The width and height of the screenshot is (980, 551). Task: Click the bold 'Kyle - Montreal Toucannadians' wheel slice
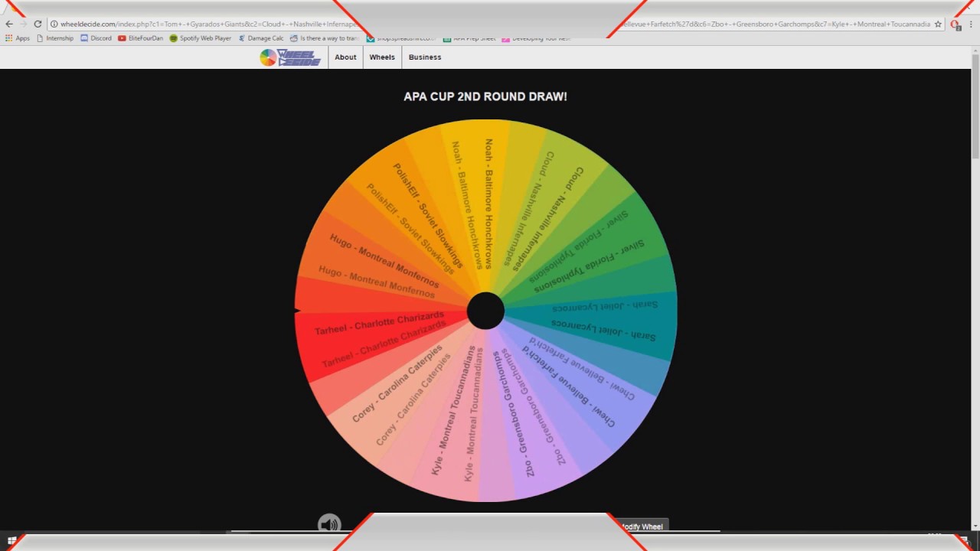click(452, 410)
